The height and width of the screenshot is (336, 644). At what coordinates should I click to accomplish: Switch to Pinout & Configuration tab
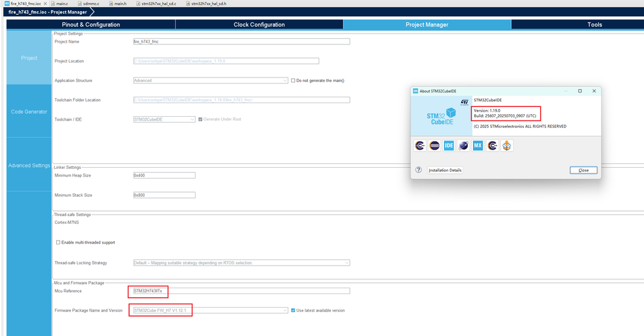[x=91, y=25]
